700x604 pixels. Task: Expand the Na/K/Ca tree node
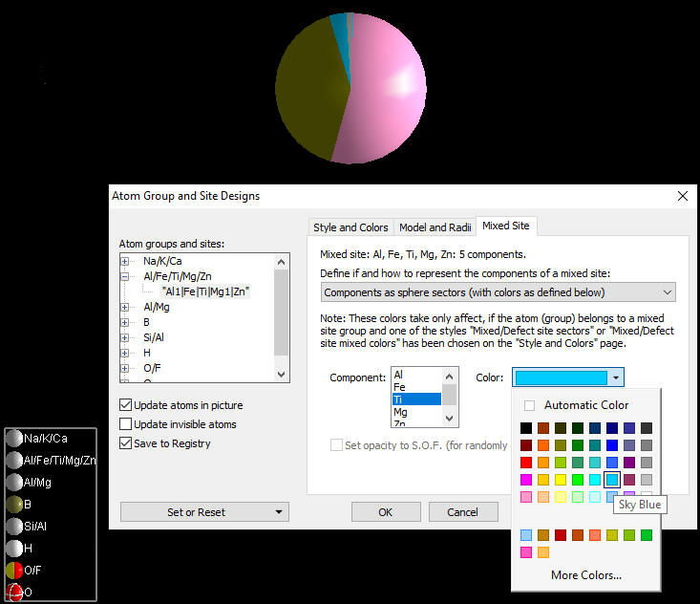125,261
